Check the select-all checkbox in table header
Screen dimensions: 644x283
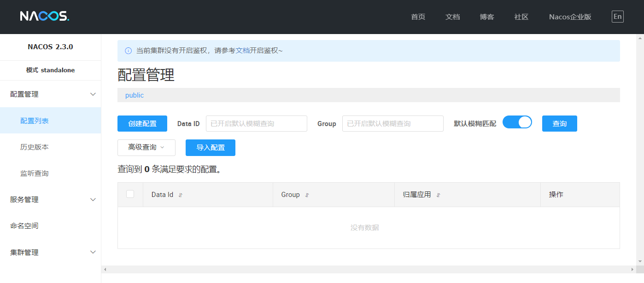tap(130, 194)
